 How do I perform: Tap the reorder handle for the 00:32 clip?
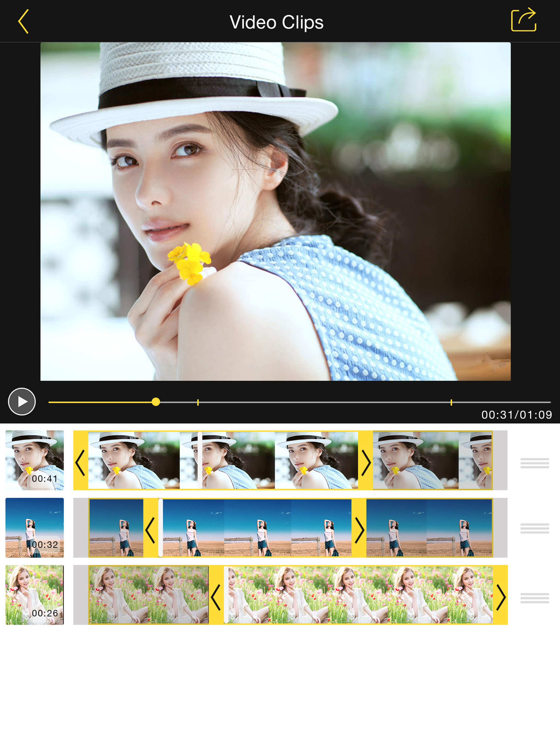[534, 528]
